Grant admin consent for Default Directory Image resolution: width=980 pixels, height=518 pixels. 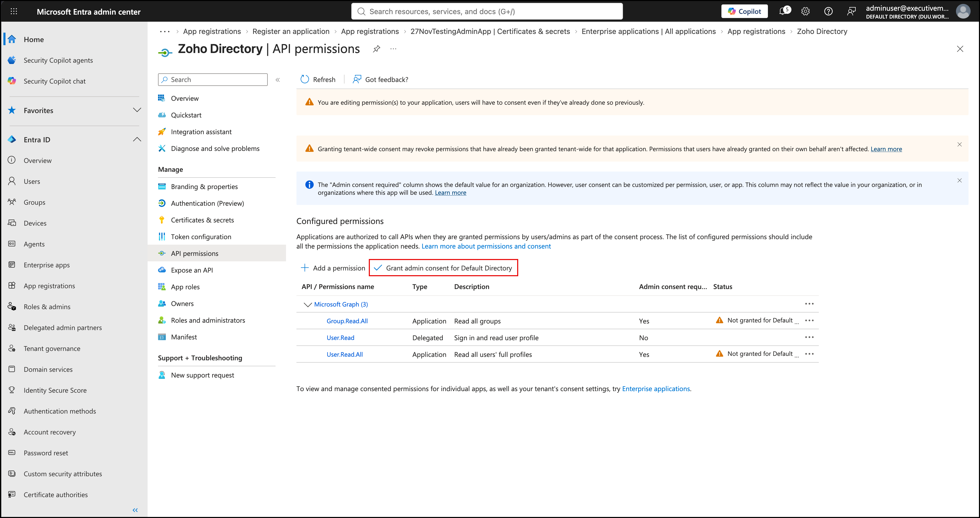pos(443,268)
